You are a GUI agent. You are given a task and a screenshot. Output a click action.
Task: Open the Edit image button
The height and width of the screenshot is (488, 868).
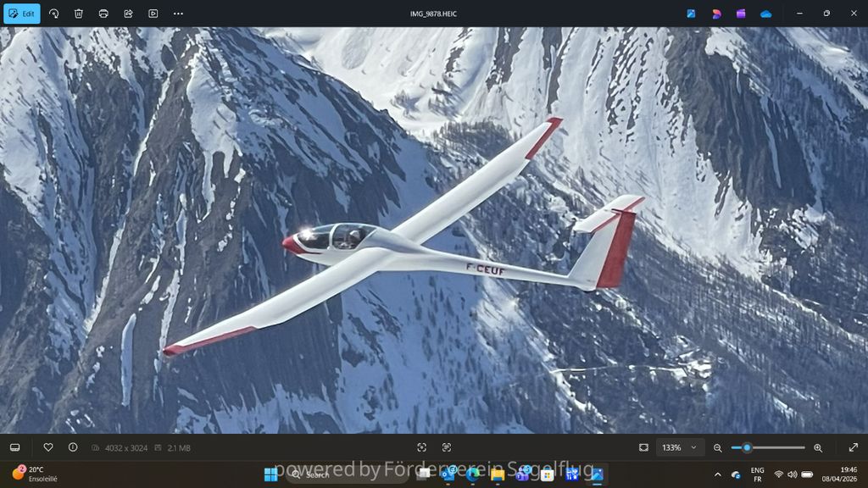[x=21, y=14]
